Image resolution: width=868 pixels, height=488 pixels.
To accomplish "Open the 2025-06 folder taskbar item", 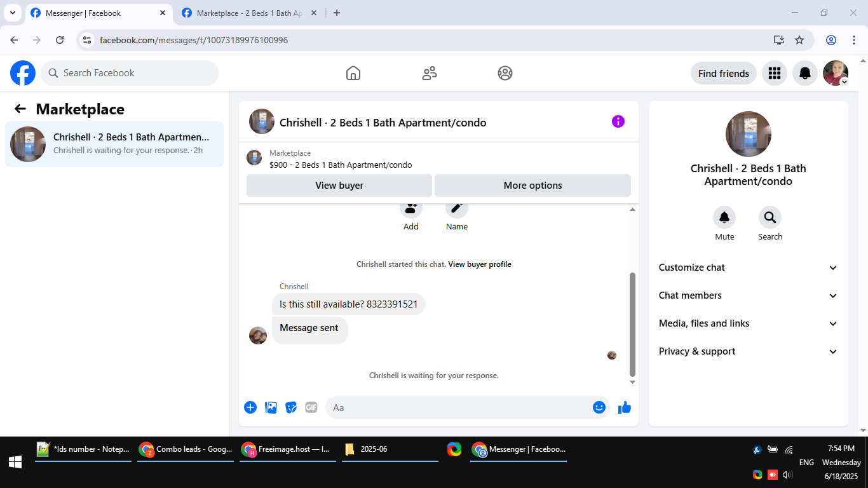I will tap(390, 449).
